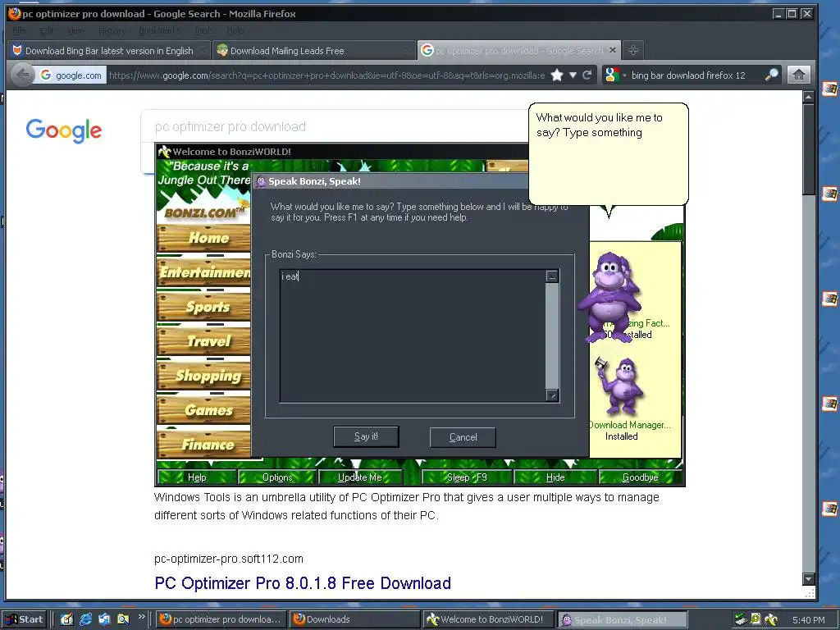
Task: Close the pc optimizer pro Google Search tab
Action: click(x=613, y=50)
